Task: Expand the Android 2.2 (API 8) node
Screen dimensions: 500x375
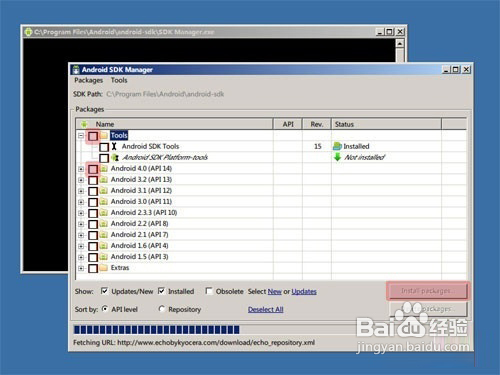Action: coord(81,224)
